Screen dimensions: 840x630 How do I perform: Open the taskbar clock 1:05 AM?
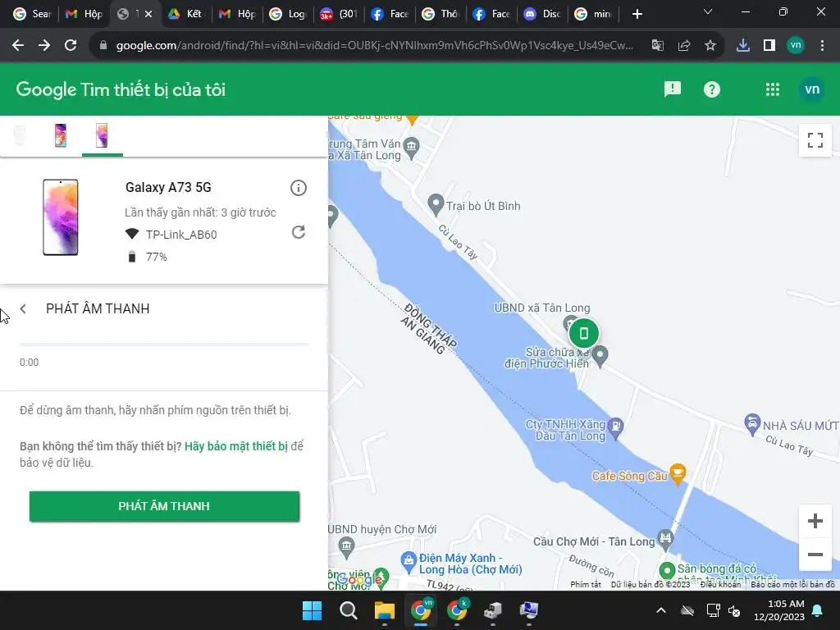[x=779, y=610]
